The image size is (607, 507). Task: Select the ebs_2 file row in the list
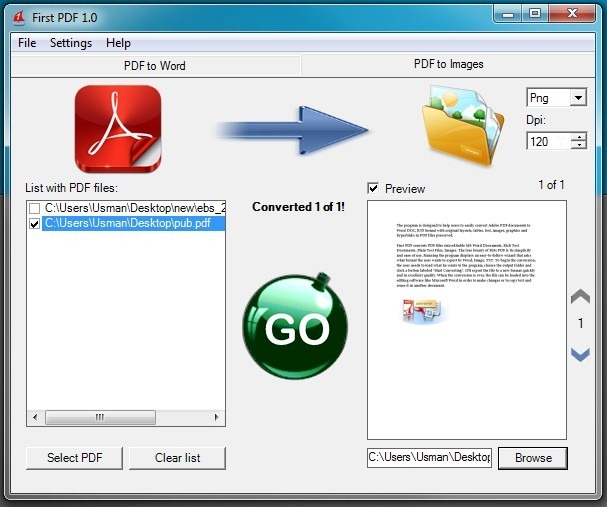[x=134, y=208]
